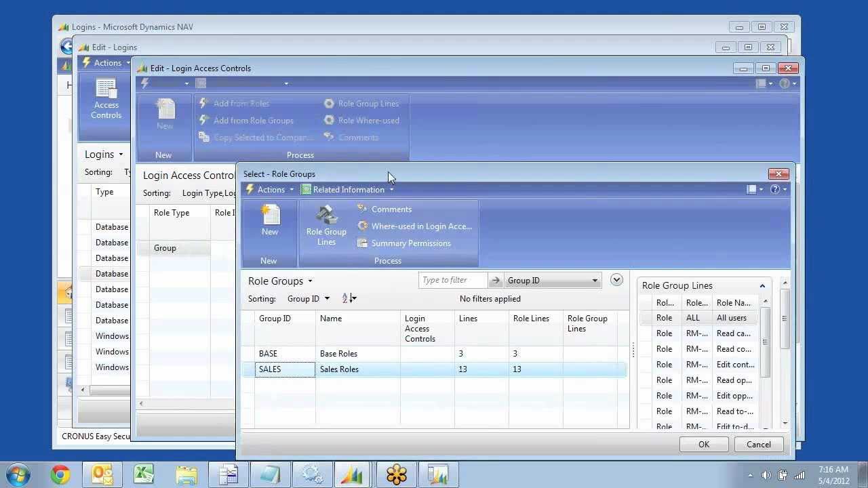Open the Group ID filter field dropdown
Viewport: 868px width, 488px height.
click(553, 281)
